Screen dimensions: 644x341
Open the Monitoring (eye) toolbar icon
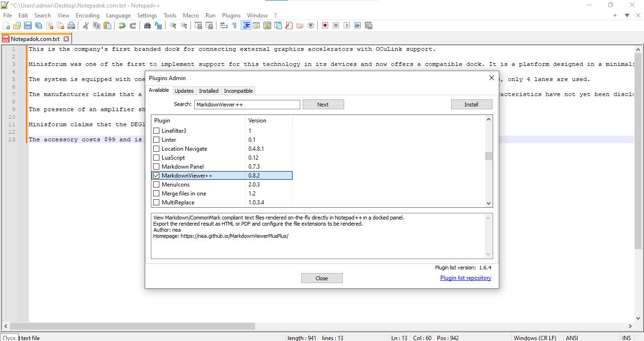pyautogui.click(x=311, y=25)
